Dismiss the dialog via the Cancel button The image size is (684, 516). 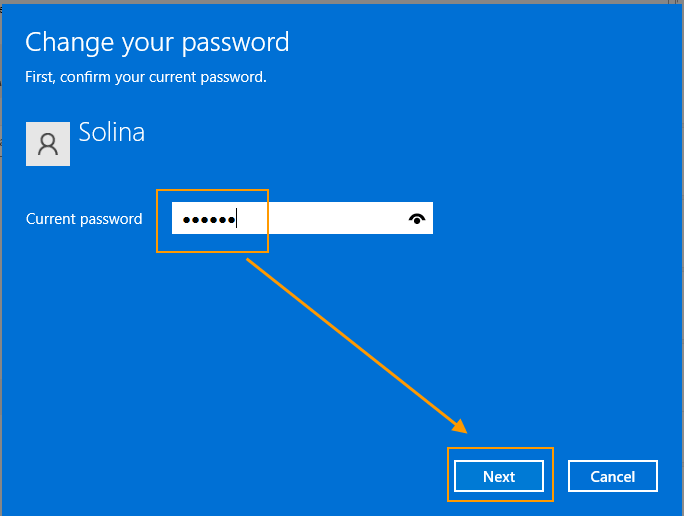click(612, 476)
